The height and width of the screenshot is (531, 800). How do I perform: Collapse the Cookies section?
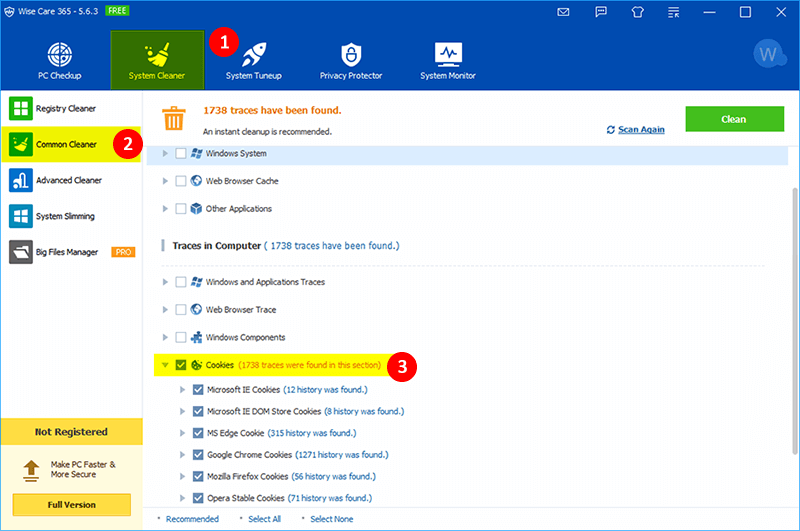[165, 365]
